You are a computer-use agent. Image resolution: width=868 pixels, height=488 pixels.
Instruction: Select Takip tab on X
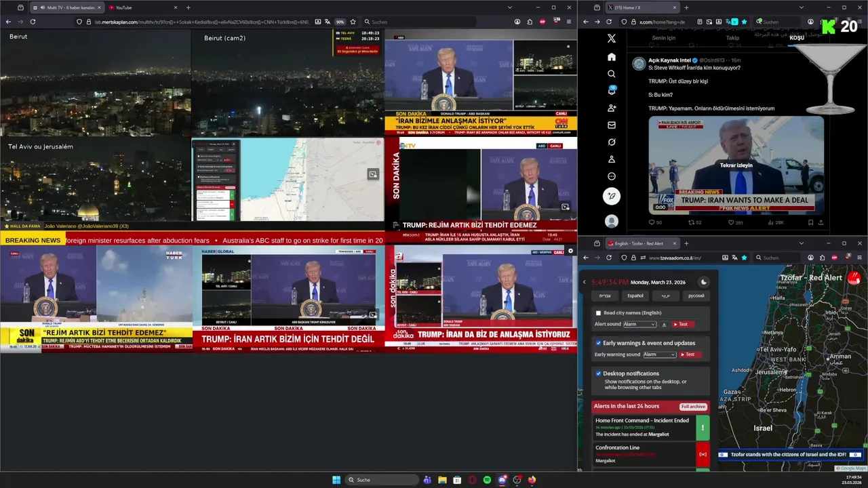coord(732,38)
